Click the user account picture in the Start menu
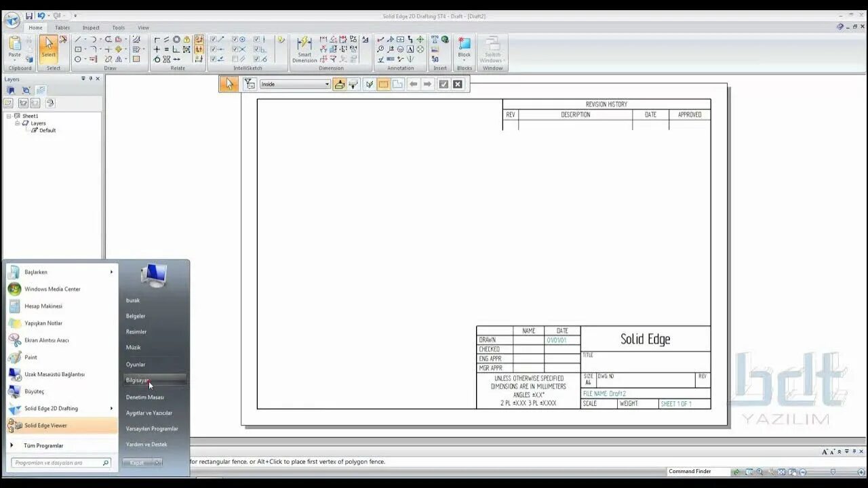The width and height of the screenshot is (868, 488). pyautogui.click(x=154, y=275)
